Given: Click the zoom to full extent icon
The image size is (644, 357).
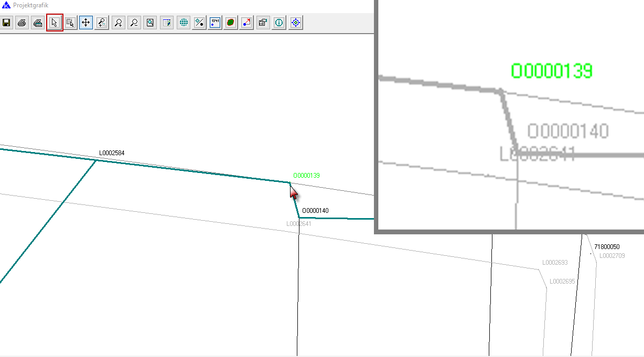Looking at the screenshot, I should pyautogui.click(x=151, y=23).
